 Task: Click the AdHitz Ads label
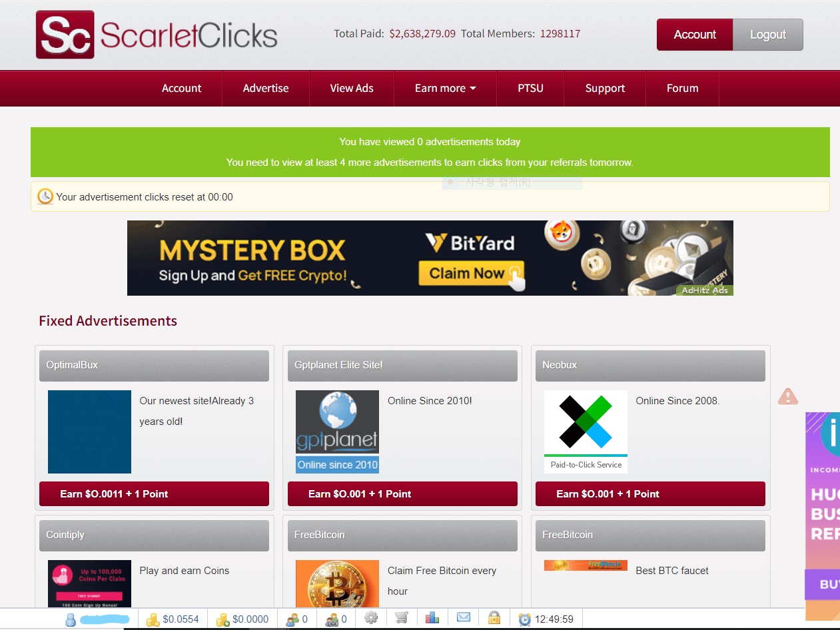(x=705, y=290)
